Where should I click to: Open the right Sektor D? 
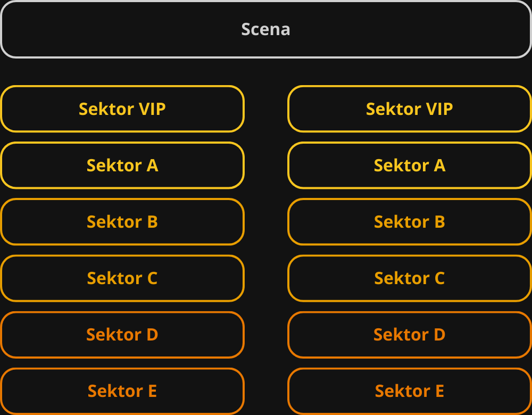coord(410,335)
